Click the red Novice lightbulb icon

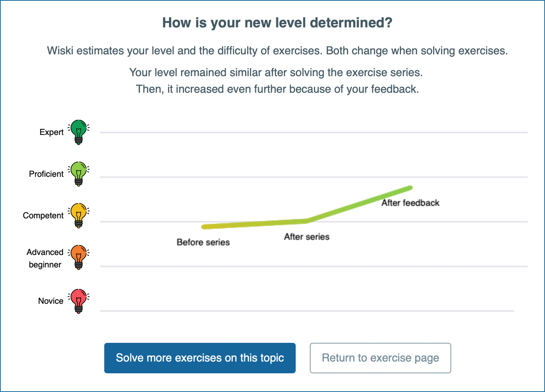tap(79, 301)
